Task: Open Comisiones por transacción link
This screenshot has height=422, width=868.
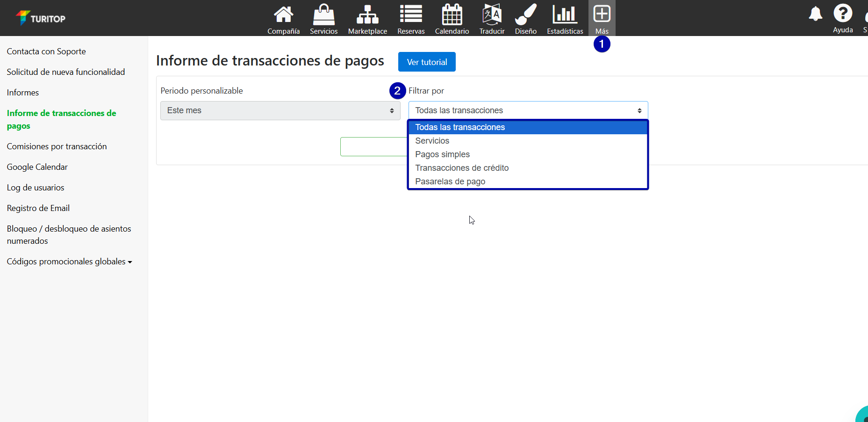Action: click(57, 146)
